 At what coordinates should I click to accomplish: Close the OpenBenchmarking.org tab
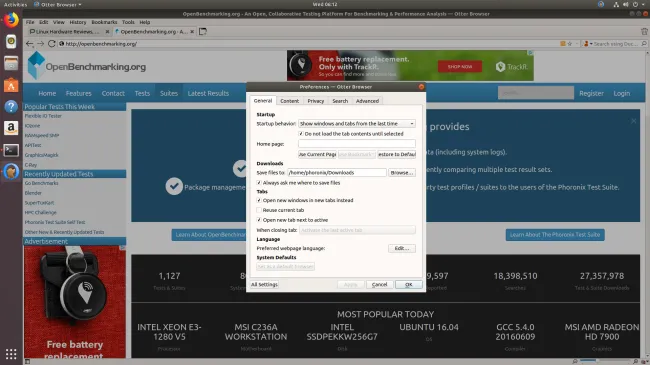(x=192, y=32)
